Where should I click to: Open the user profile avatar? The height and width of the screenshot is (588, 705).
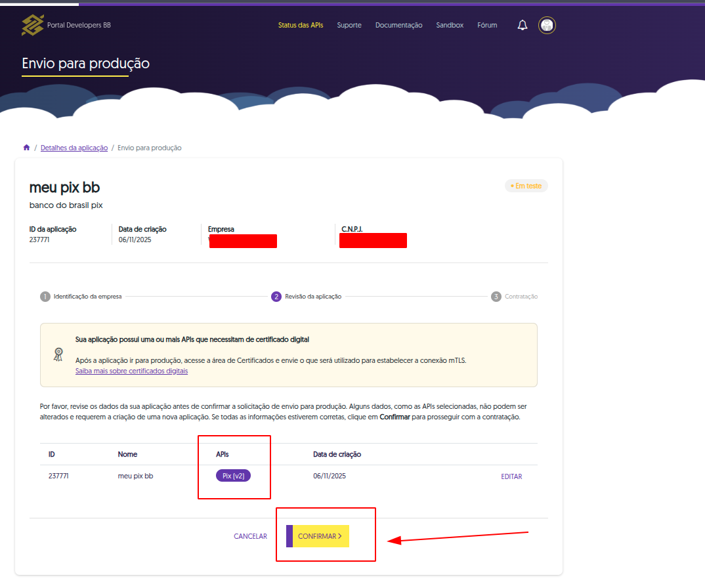pos(547,25)
